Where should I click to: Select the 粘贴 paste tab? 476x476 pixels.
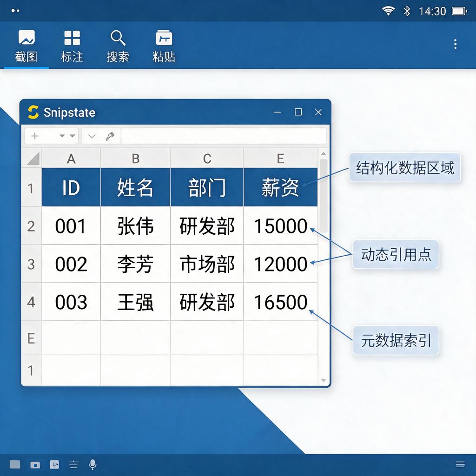pos(164,46)
